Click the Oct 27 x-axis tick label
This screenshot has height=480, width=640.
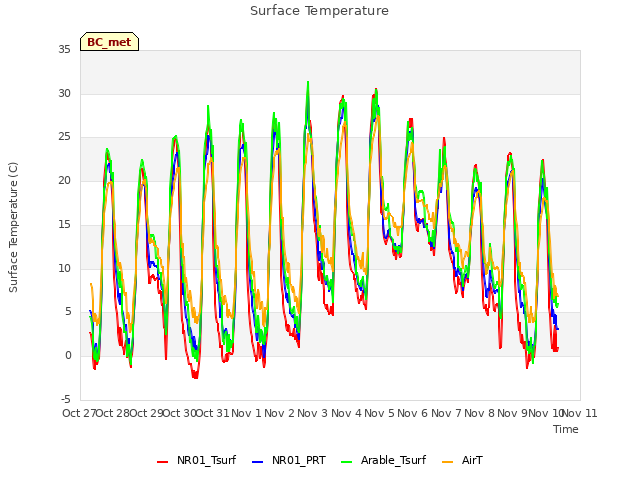pos(79,413)
